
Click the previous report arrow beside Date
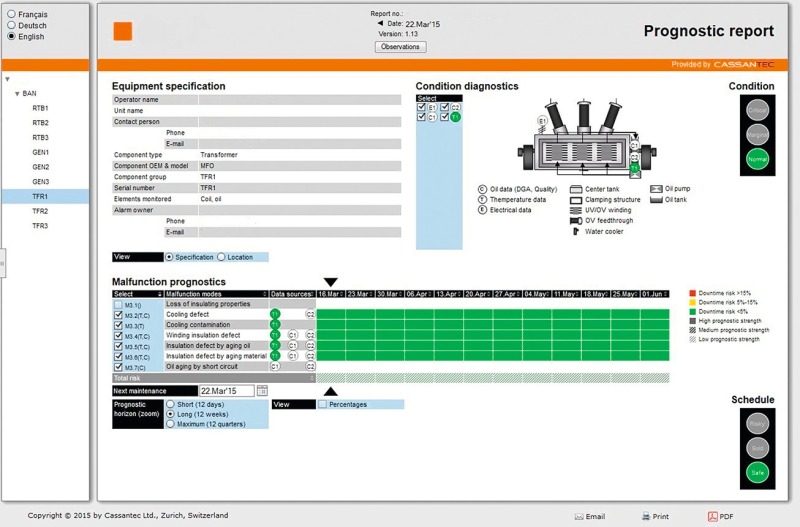(380, 23)
